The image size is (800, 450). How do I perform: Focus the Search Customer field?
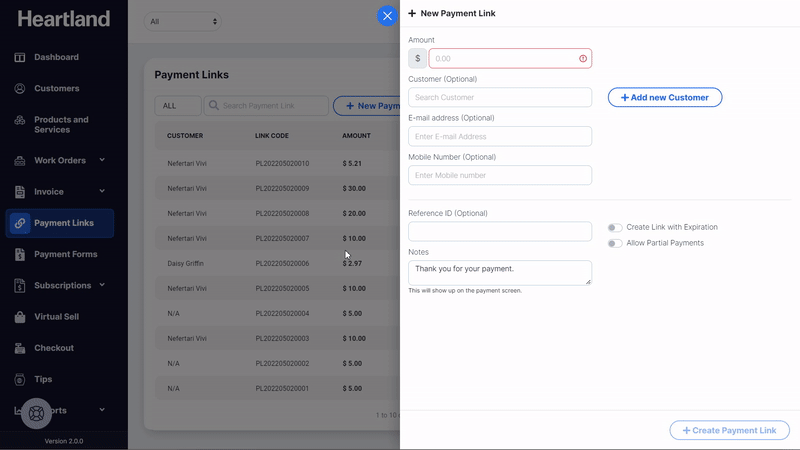point(500,97)
